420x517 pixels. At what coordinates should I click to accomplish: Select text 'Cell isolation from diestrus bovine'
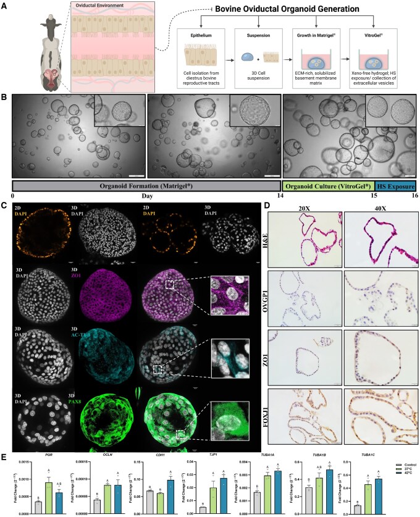pyautogui.click(x=201, y=75)
